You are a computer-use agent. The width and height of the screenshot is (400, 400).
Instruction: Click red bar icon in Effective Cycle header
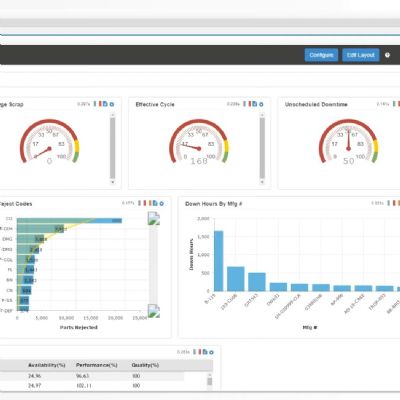[x=250, y=104]
